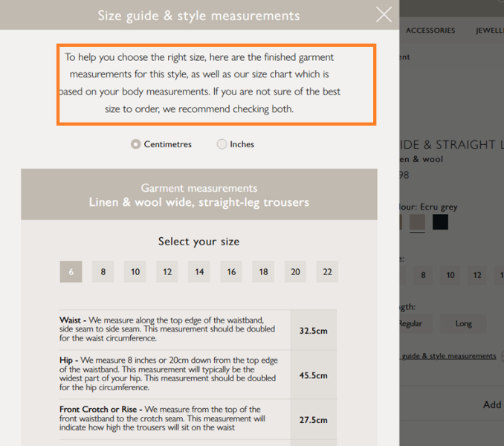504x446 pixels.
Task: Close the size guide dialog
Action: (384, 15)
